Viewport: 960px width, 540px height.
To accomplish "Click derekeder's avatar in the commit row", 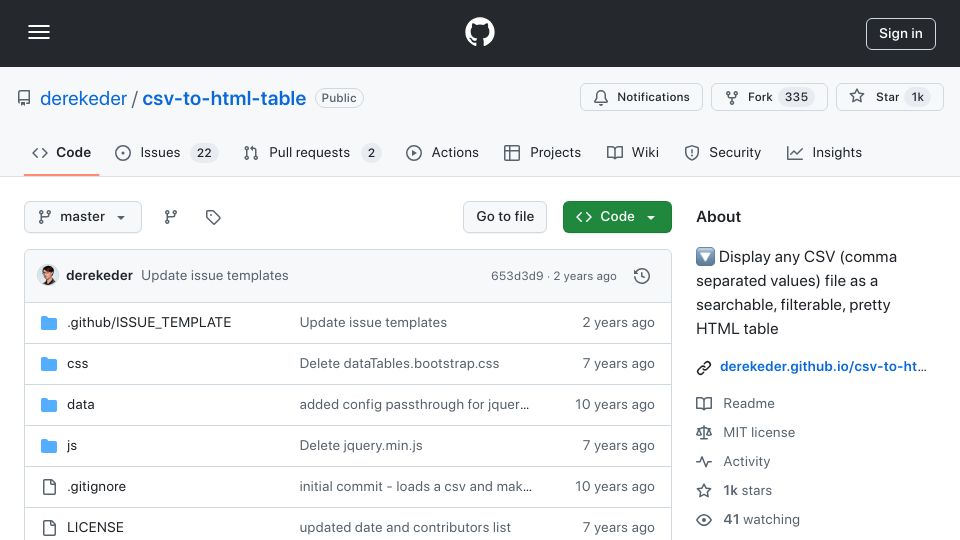I will [48, 276].
